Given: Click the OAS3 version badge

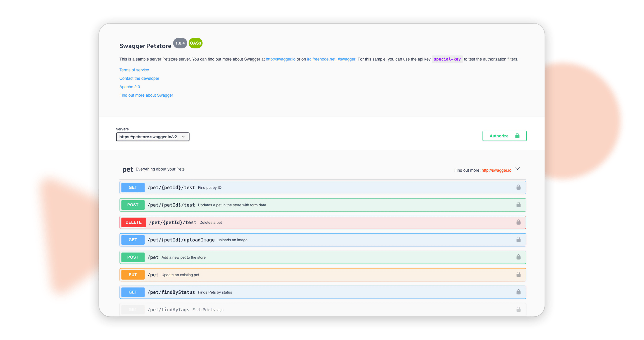Looking at the screenshot, I should tap(196, 43).
